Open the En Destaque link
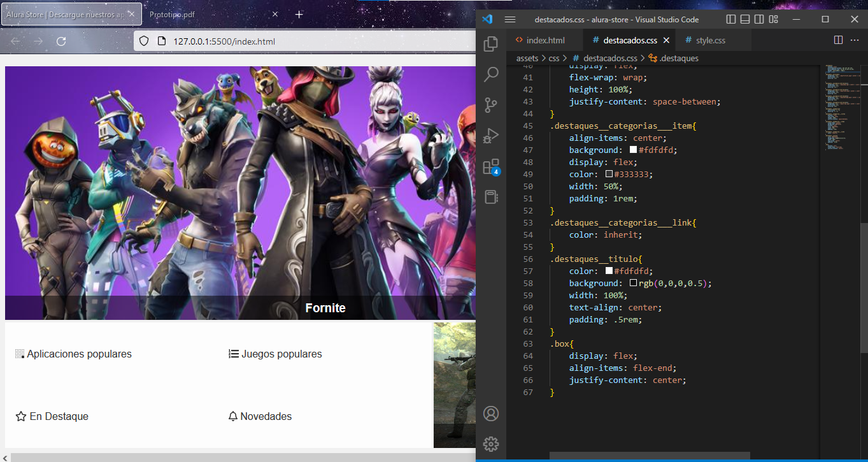The width and height of the screenshot is (868, 462). (x=52, y=416)
